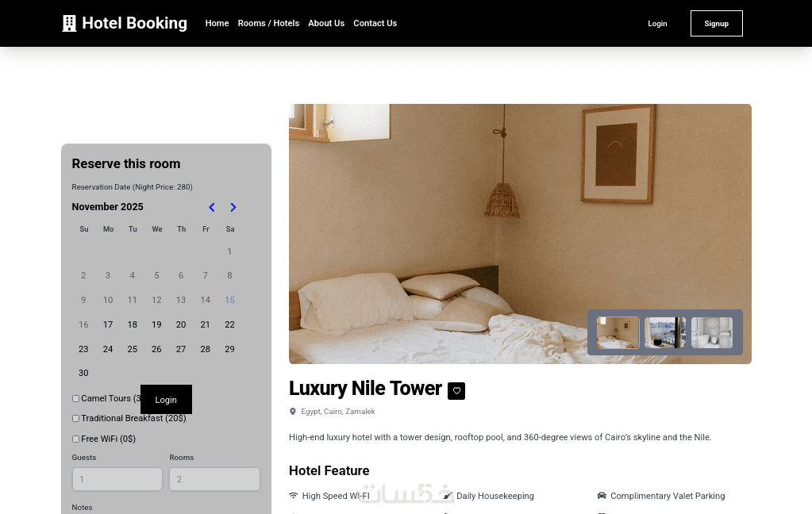This screenshot has width=812, height=514.
Task: Click the valet parking car icon
Action: (602, 496)
